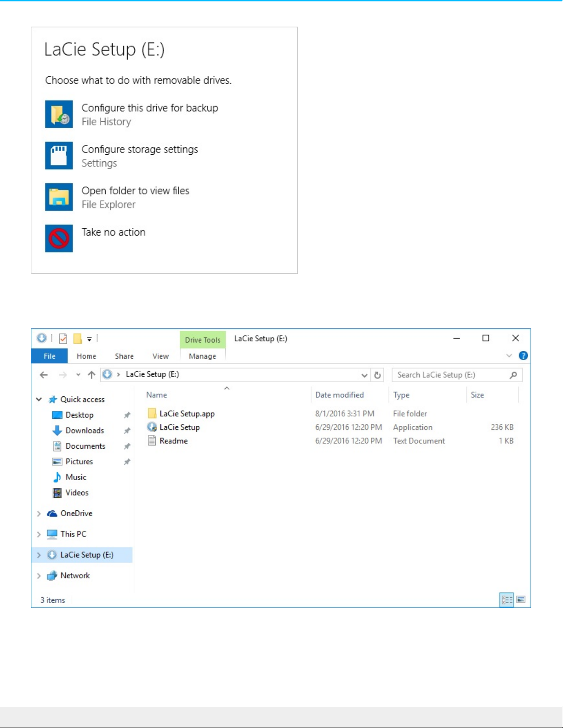Switch to the View ribbon tab

point(161,356)
